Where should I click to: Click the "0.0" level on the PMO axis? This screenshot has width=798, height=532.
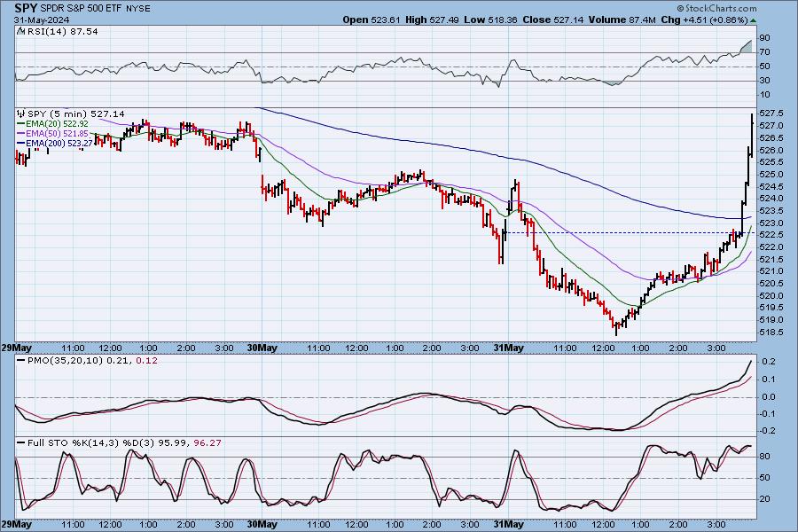769,397
